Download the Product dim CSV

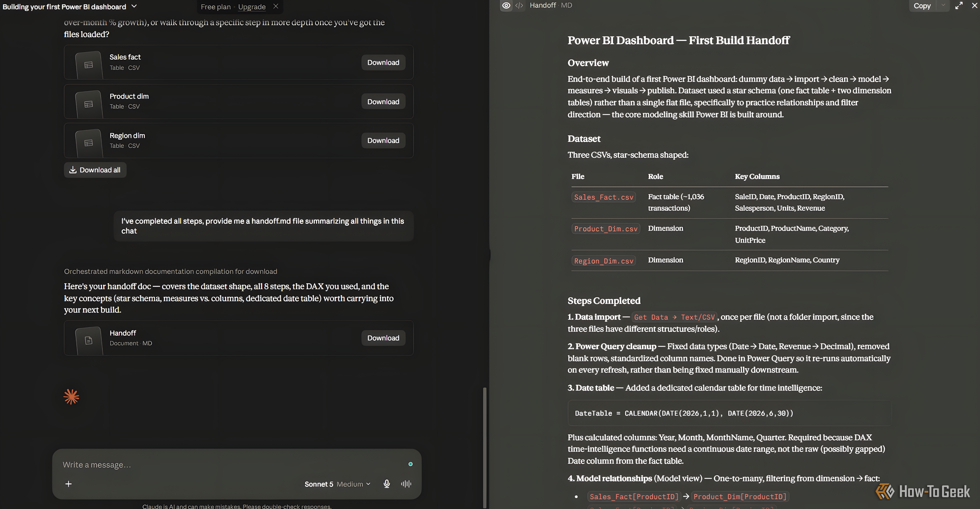coord(383,101)
